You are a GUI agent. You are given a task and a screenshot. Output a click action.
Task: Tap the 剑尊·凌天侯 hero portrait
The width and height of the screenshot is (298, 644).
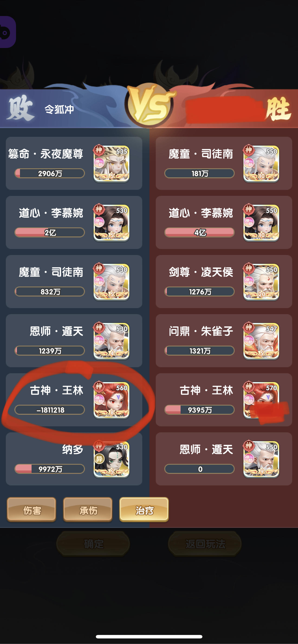[x=261, y=282]
